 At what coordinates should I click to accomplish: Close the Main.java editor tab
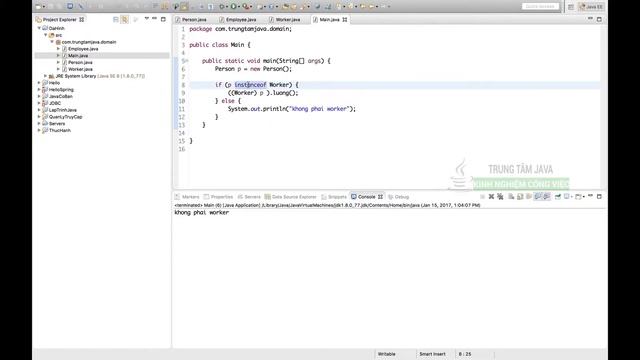(345, 19)
